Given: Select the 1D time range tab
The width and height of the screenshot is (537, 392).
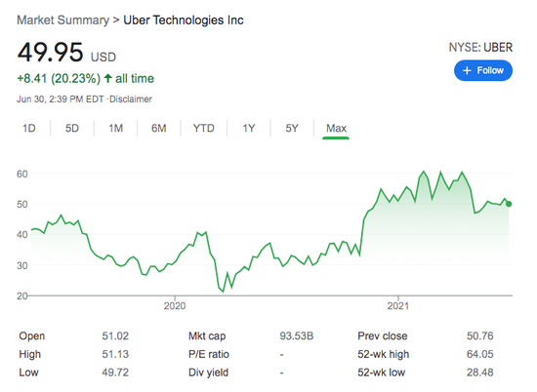Looking at the screenshot, I should (x=29, y=129).
